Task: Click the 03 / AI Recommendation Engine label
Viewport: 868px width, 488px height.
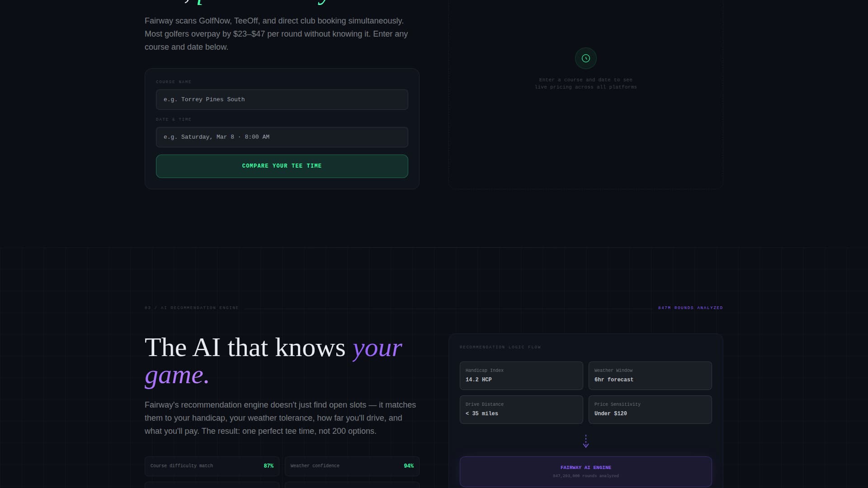Action: tap(192, 308)
